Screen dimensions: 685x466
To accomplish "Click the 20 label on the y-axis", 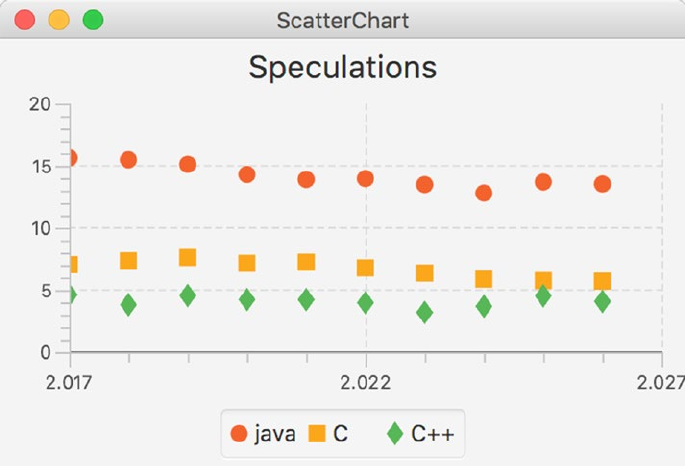I will pos(41,104).
